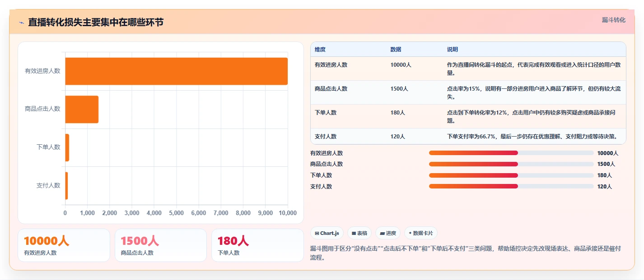644x280 pixels.
Task: Click the description starting 作为直播间转化漏斗的起点
Action: pyautogui.click(x=533, y=69)
